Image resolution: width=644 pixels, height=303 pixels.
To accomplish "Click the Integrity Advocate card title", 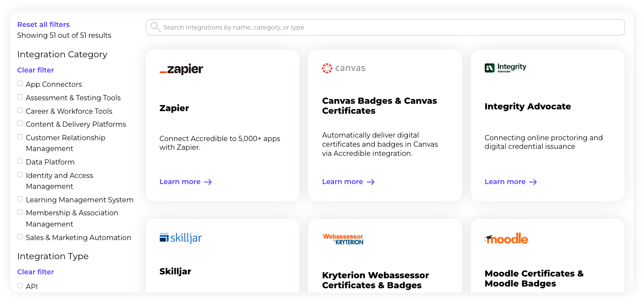I will 528,106.
